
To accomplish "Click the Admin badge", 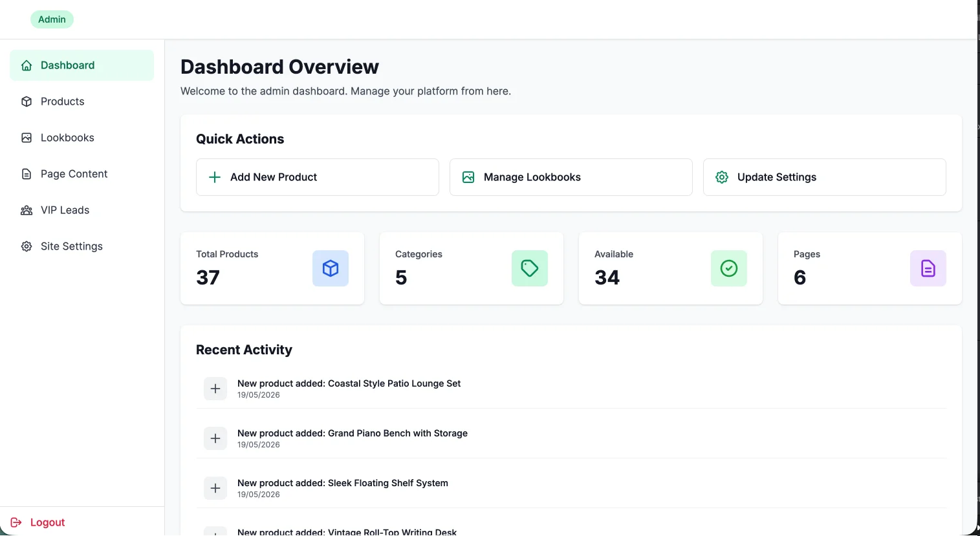I will [x=52, y=19].
